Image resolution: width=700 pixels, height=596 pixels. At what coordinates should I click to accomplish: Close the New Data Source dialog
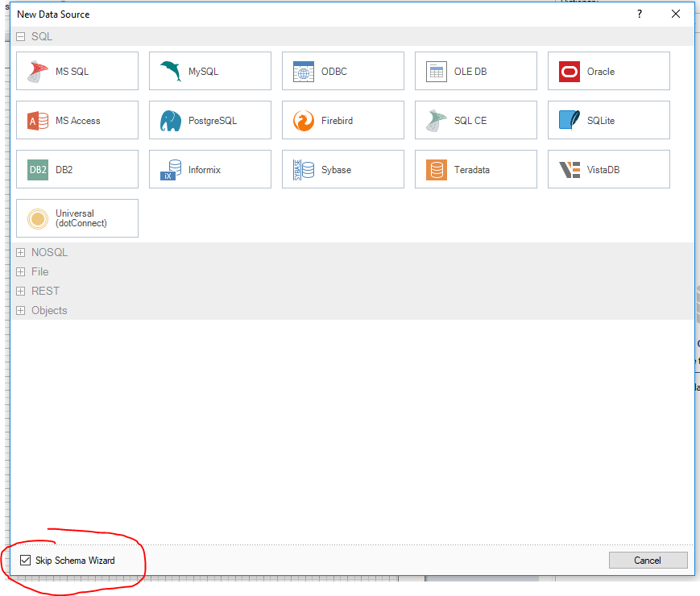(676, 14)
